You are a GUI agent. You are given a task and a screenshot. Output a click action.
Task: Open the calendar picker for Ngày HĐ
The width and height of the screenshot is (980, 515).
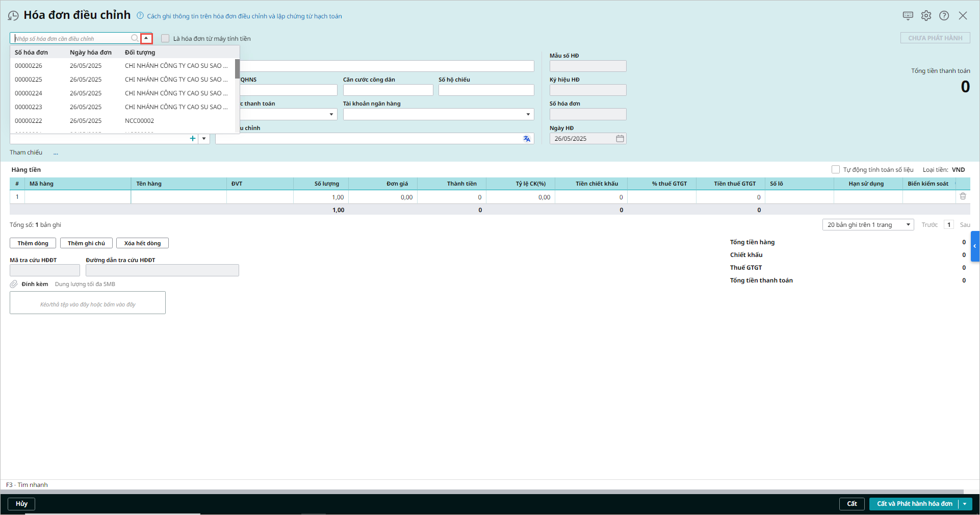pyautogui.click(x=620, y=139)
